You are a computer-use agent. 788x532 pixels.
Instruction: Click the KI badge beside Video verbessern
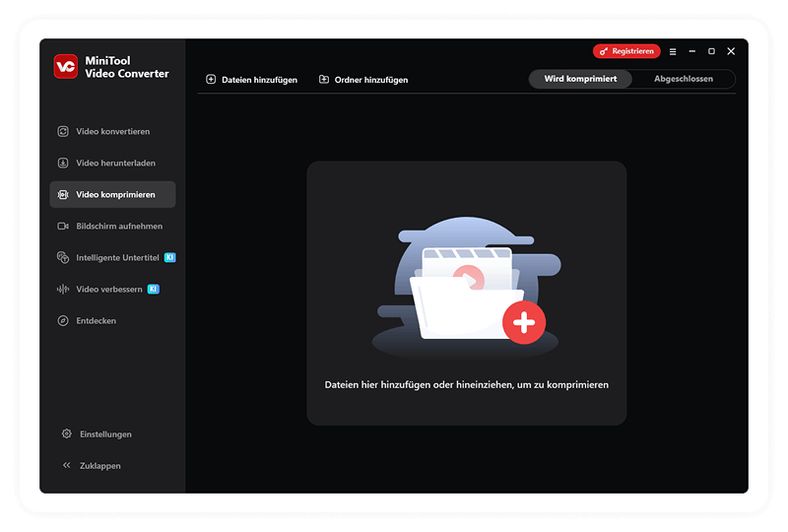(x=154, y=289)
